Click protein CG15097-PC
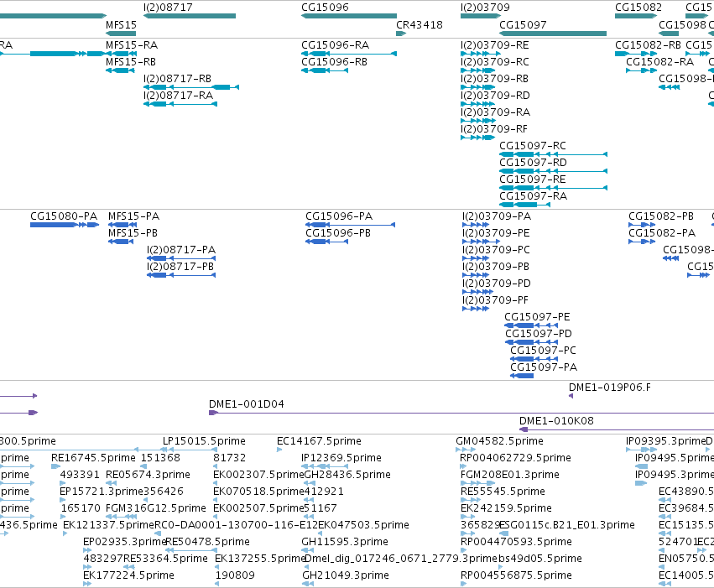This screenshot has width=714, height=588. (x=543, y=351)
